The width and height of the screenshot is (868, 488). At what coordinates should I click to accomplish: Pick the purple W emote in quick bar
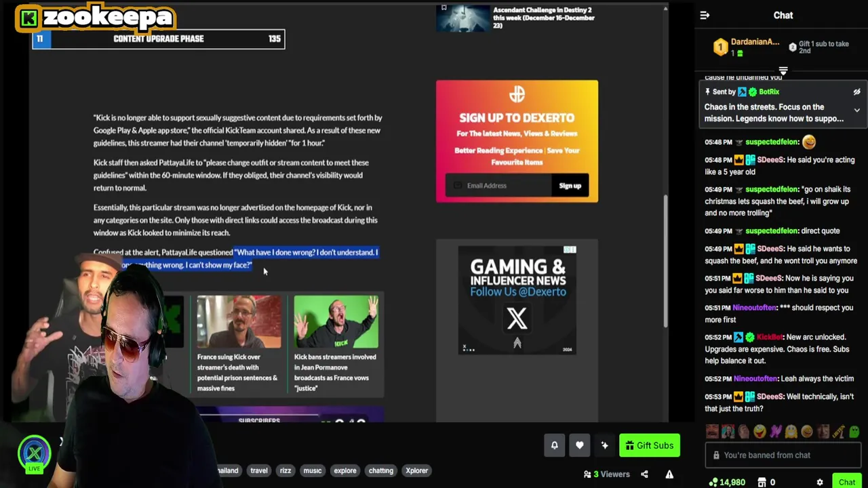tap(775, 431)
